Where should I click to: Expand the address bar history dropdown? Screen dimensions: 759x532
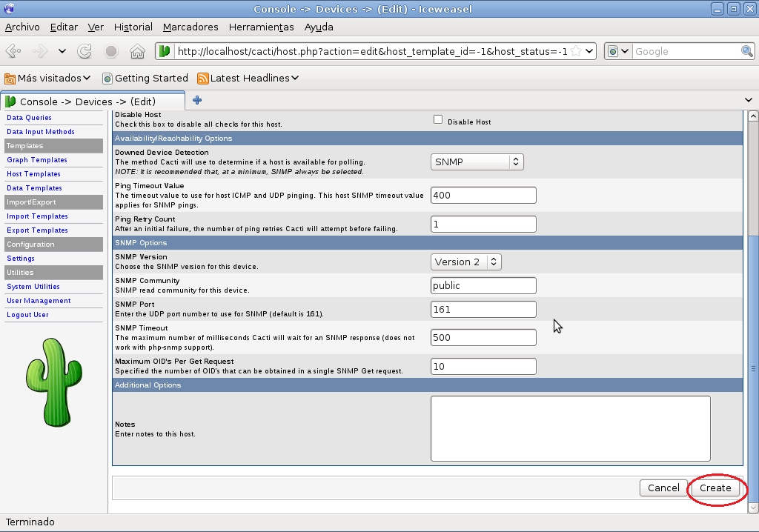click(x=588, y=51)
